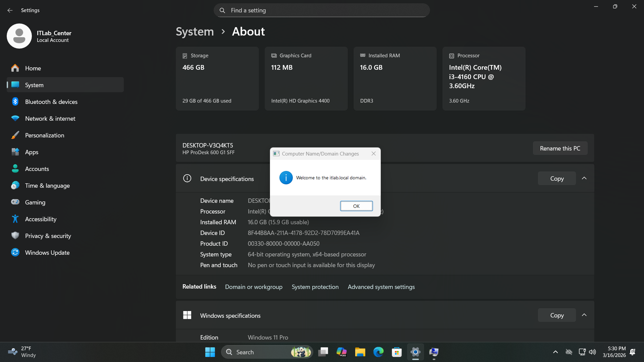
Task: Launch Microsoft Edge from the taskbar
Action: click(378, 352)
